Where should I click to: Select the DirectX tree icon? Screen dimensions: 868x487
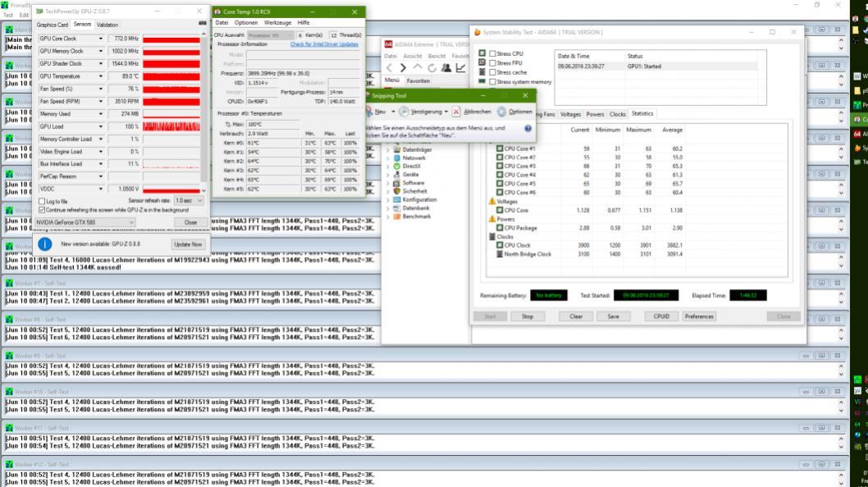pyautogui.click(x=397, y=166)
